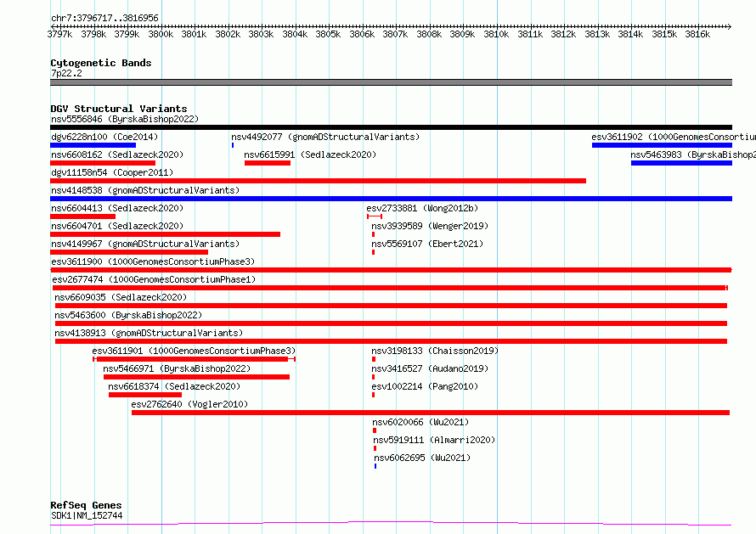Click the 3806k ruler position
Image resolution: width=756 pixels, height=534 pixels.
pyautogui.click(x=362, y=34)
